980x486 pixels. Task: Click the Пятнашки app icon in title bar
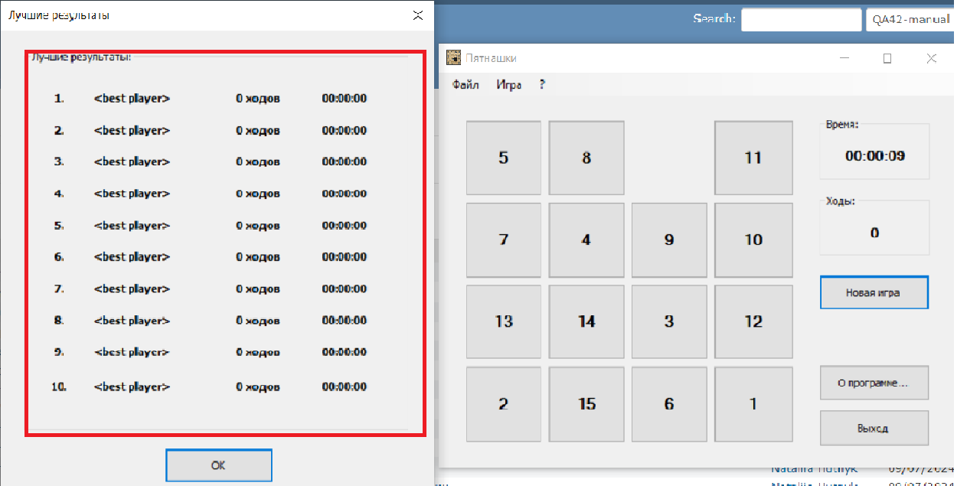pos(454,58)
